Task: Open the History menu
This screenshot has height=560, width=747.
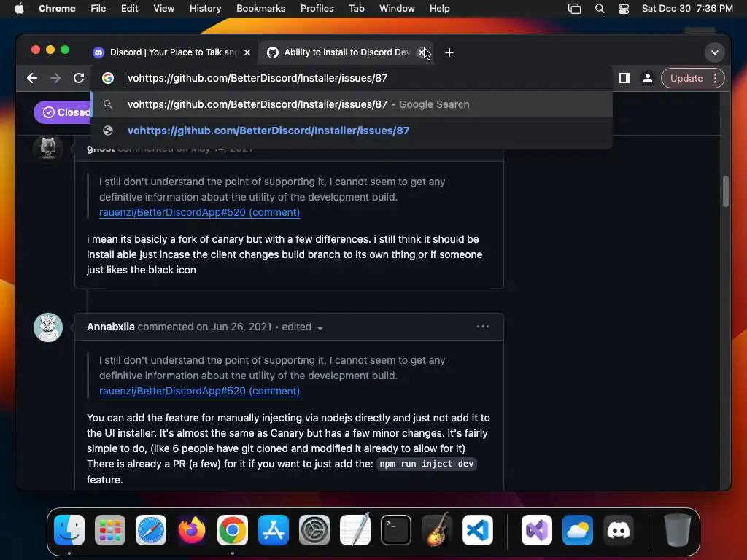Action: point(205,9)
